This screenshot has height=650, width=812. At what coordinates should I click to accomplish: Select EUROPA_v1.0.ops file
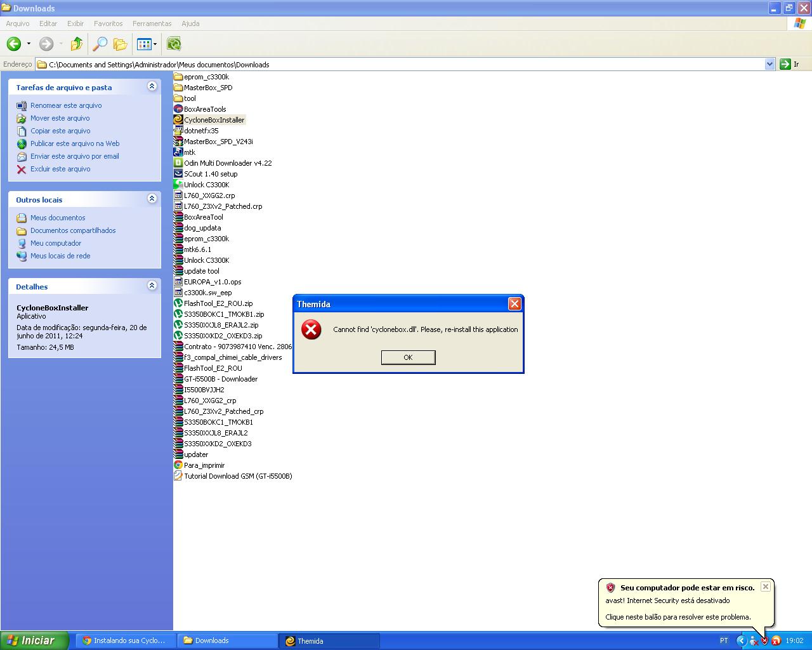click(207, 282)
